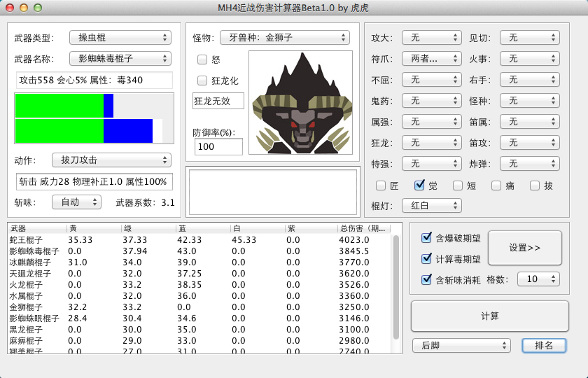This screenshot has height=378, width=588.
Task: Click the 金狮子 monster portrait image
Action: (300, 103)
